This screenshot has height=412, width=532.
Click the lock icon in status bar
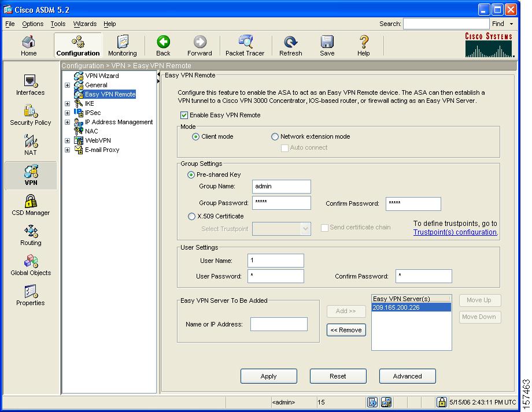click(441, 402)
